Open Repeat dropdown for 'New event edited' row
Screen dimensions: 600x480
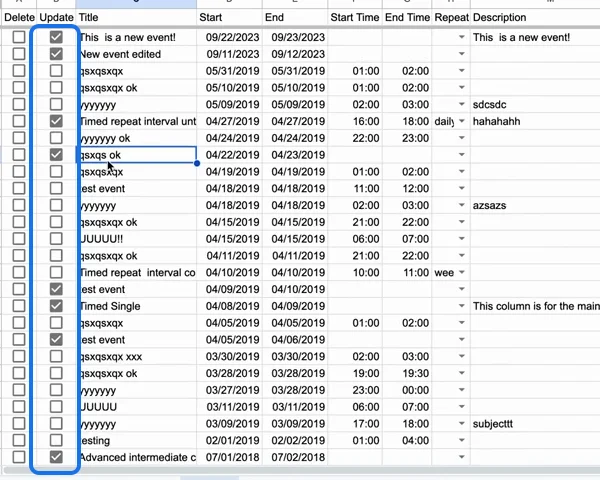[x=462, y=54]
